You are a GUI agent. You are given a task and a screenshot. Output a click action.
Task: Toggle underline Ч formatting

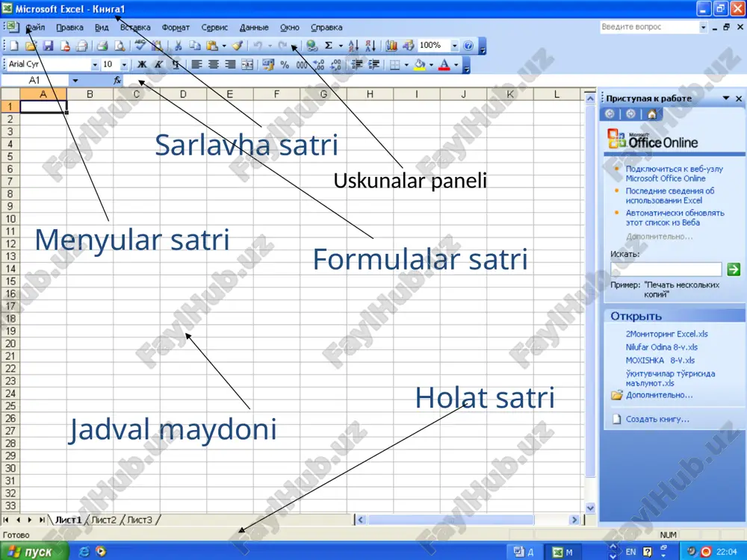click(x=176, y=64)
